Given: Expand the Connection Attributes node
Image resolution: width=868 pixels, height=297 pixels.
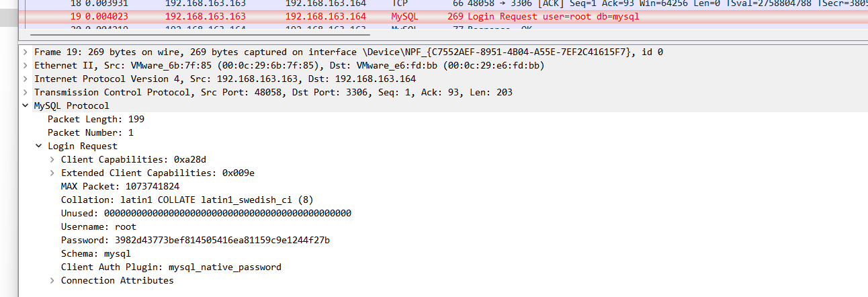Looking at the screenshot, I should point(52,281).
